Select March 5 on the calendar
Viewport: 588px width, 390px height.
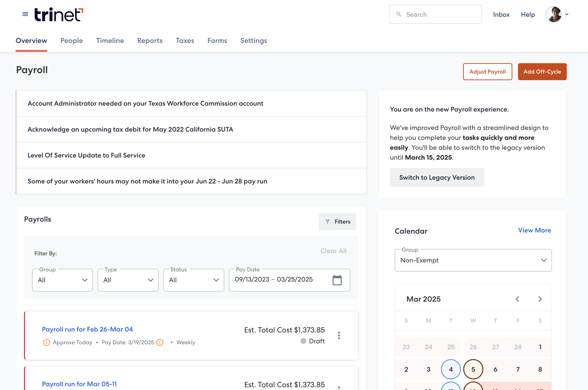click(473, 369)
